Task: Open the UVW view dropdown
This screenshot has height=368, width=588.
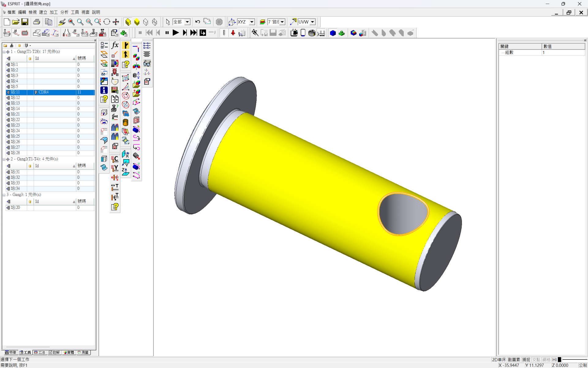Action: tap(312, 22)
